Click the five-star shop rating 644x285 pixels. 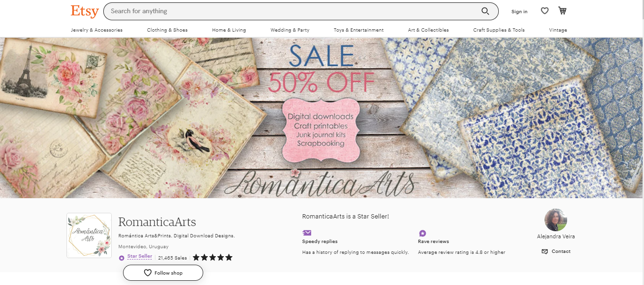(x=213, y=258)
